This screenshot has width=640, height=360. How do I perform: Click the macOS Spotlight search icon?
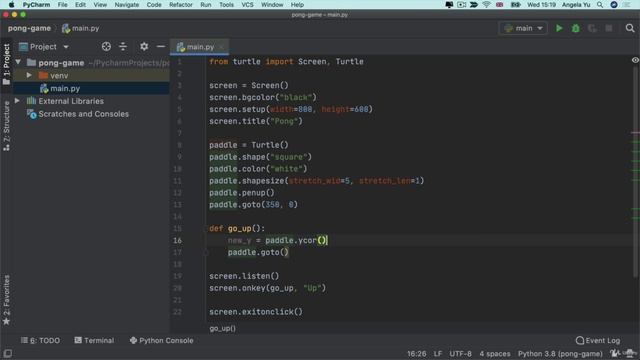600,4
